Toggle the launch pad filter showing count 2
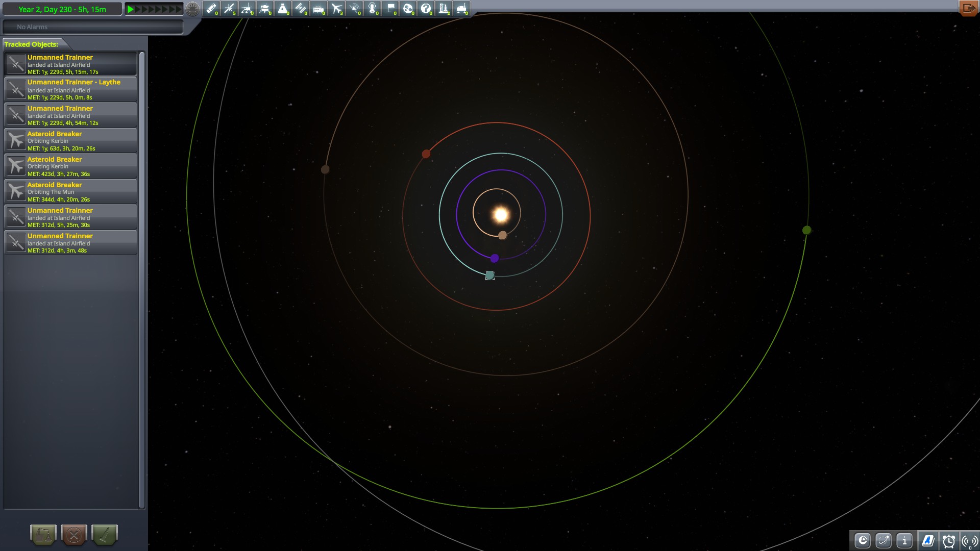This screenshot has width=980, height=551. [x=444, y=9]
